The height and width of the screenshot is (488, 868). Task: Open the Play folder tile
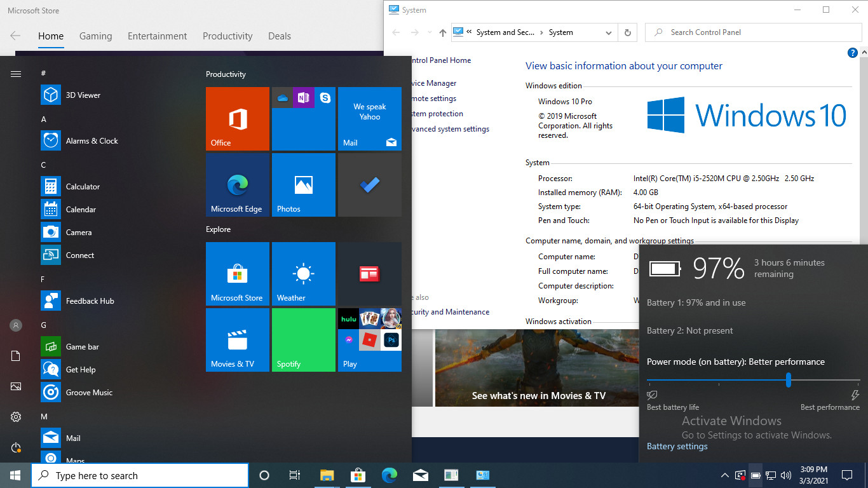click(370, 340)
